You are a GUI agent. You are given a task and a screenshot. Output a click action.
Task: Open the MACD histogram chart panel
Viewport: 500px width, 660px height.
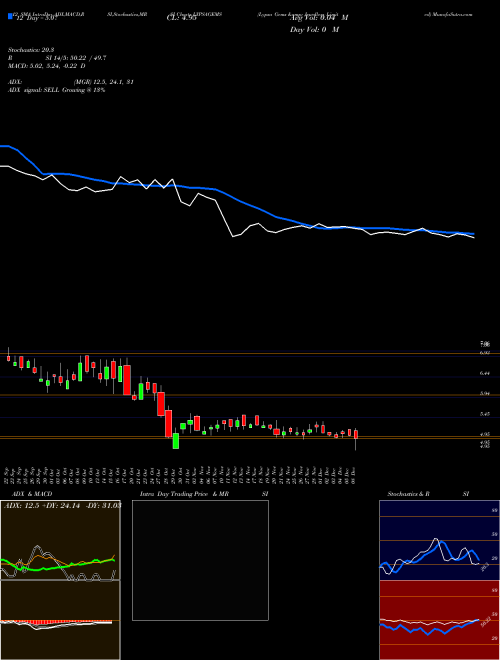(x=60, y=620)
